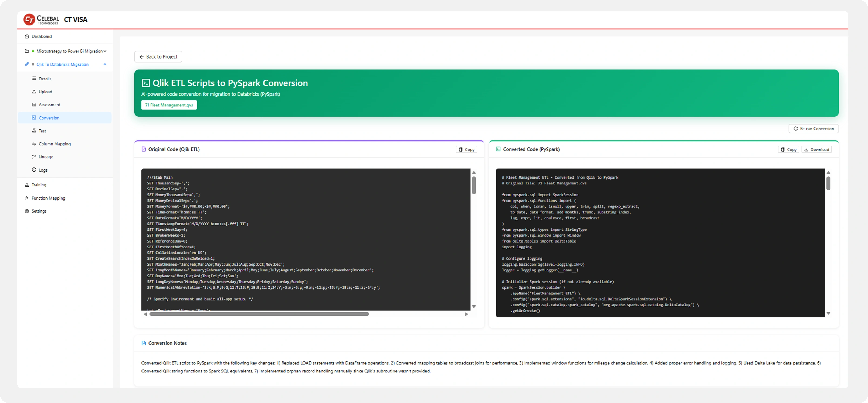Click original code horizontal scrollbar thumb
Image resolution: width=868 pixels, height=403 pixels.
[259, 314]
